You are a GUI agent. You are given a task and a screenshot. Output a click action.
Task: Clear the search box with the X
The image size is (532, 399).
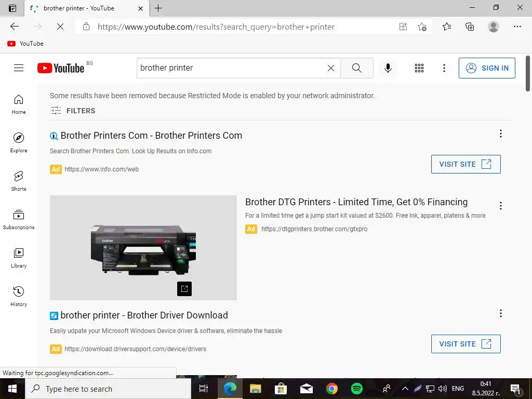pos(331,68)
